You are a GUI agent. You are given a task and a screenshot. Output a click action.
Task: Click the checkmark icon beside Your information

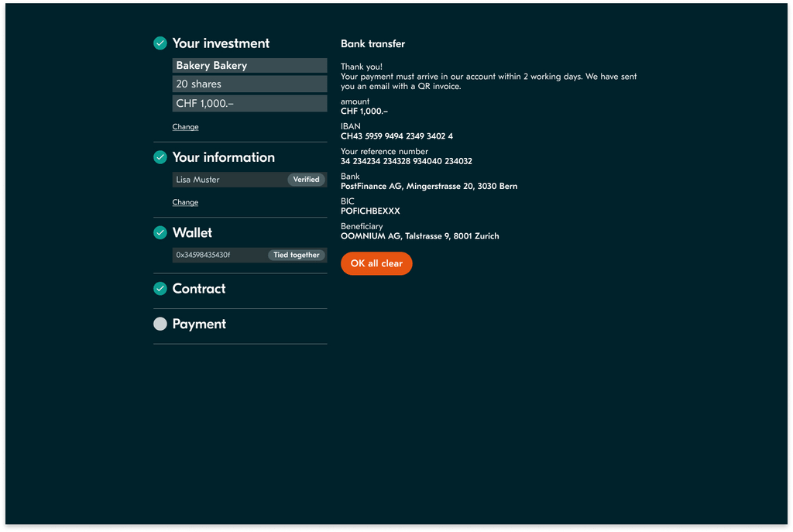tap(160, 157)
